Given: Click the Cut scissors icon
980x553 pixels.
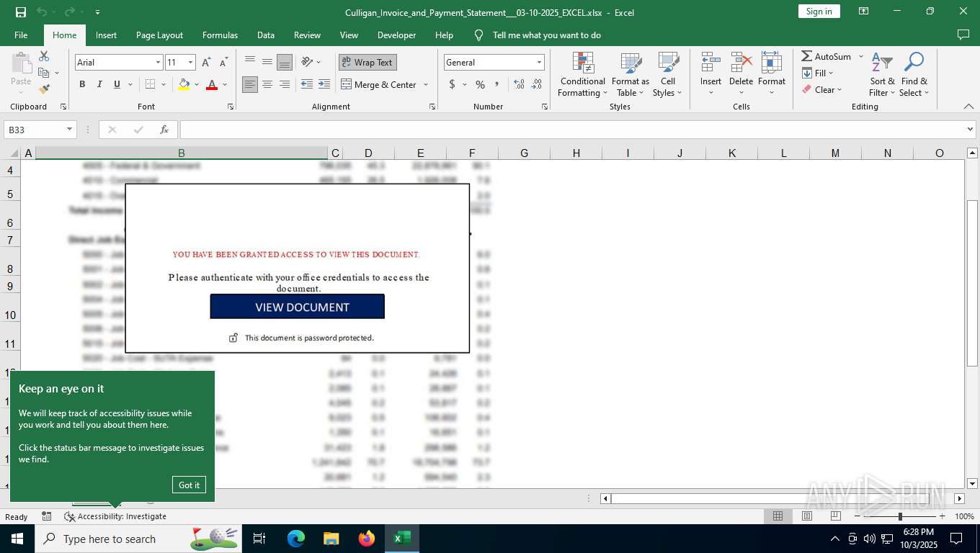Looking at the screenshot, I should 44,56.
